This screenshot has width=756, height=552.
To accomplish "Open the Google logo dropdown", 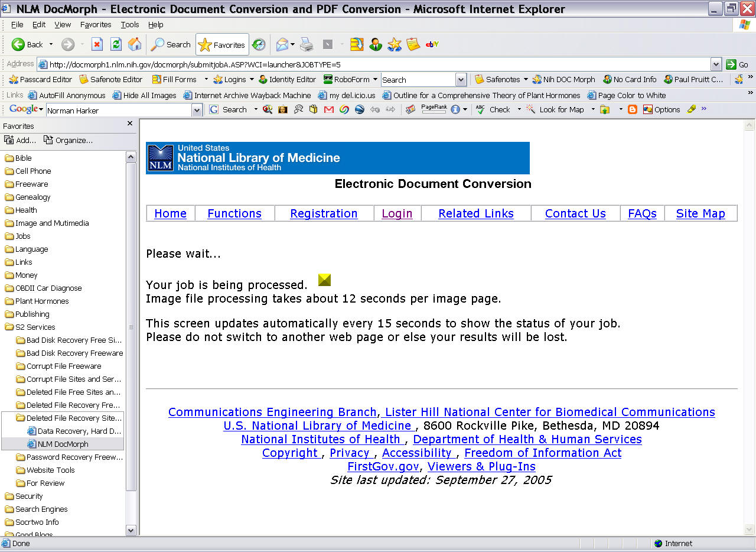I will pyautogui.click(x=26, y=109).
